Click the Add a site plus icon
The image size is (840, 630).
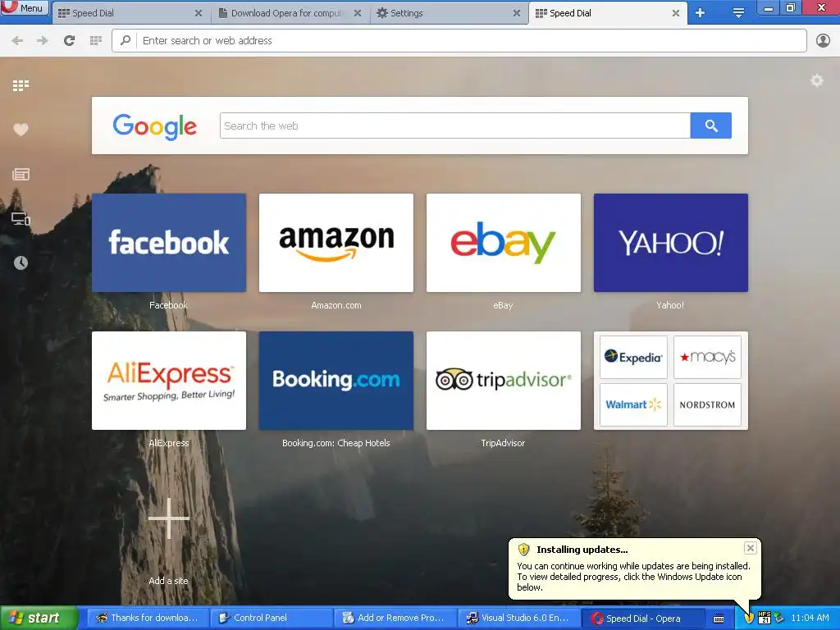(169, 518)
